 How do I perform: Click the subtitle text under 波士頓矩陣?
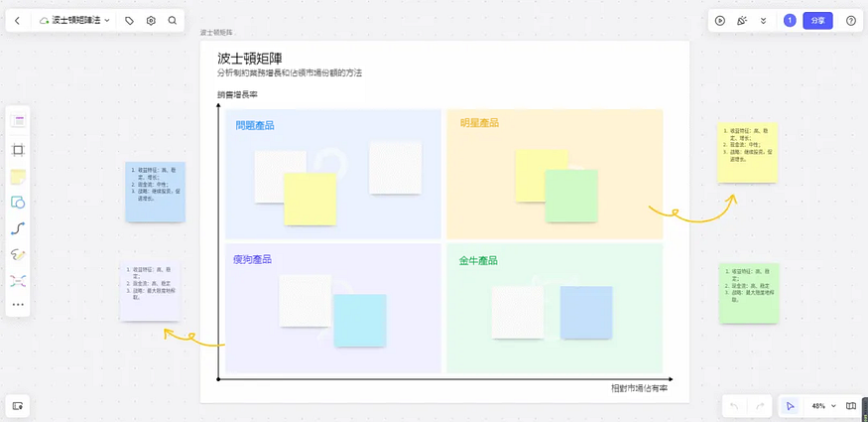click(290, 73)
